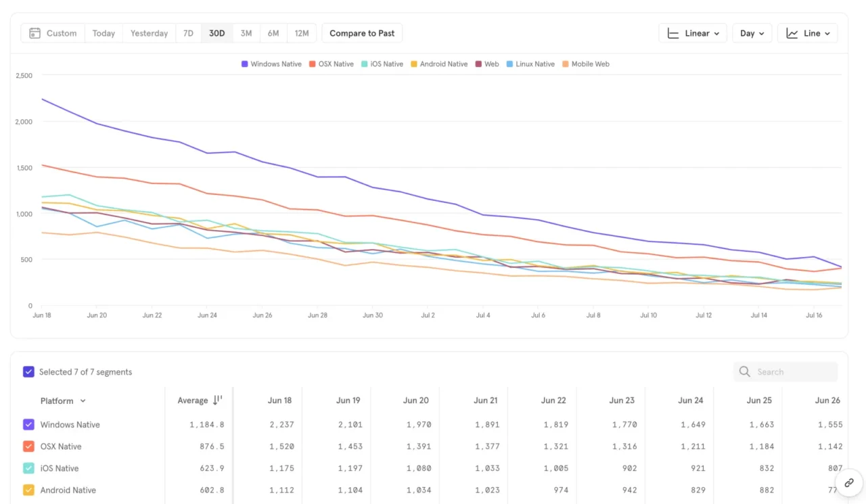Click the segment Search input field

point(785,371)
